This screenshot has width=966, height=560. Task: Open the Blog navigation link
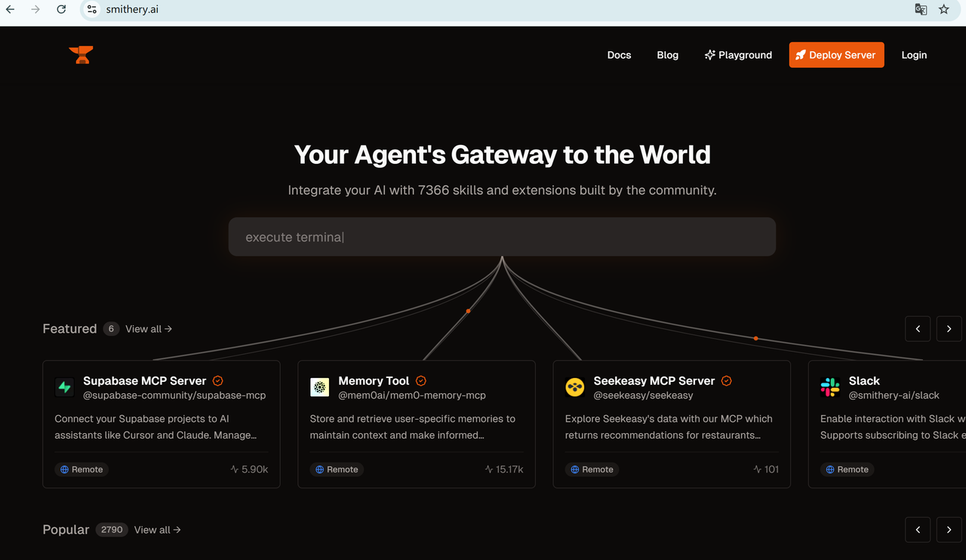(668, 55)
